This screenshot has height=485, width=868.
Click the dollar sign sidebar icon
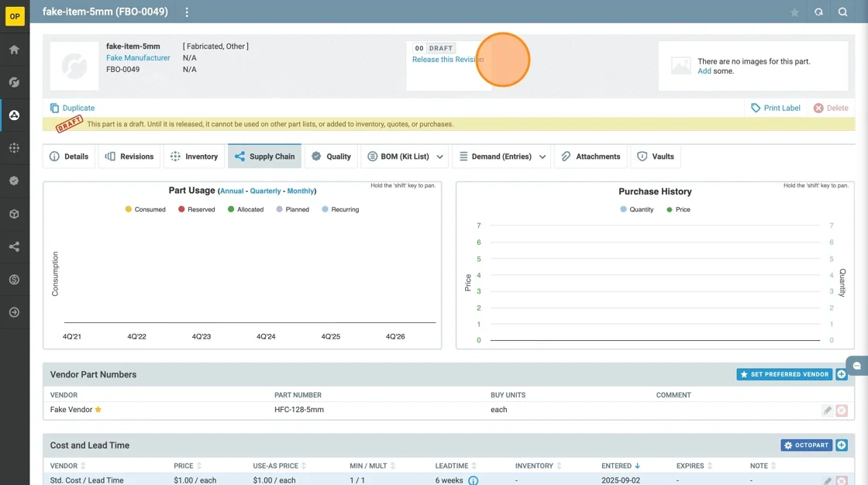click(14, 280)
